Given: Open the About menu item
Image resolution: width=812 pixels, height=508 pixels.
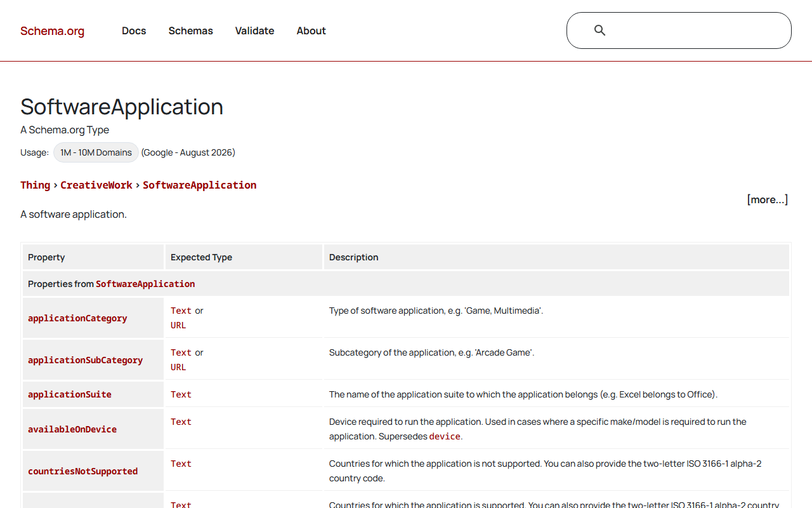Looking at the screenshot, I should tap(311, 30).
